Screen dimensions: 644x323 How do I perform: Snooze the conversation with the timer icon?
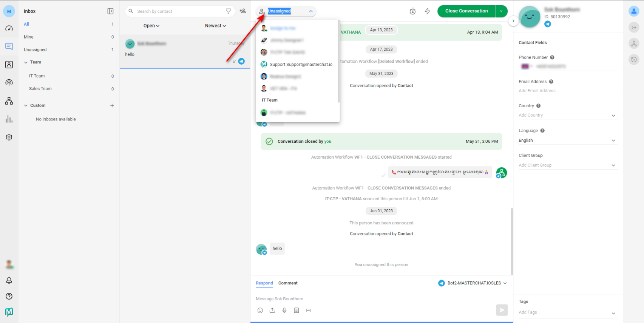413,11
